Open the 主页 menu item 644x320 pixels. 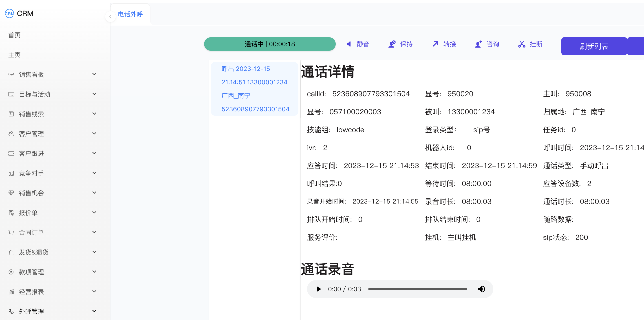(x=14, y=55)
